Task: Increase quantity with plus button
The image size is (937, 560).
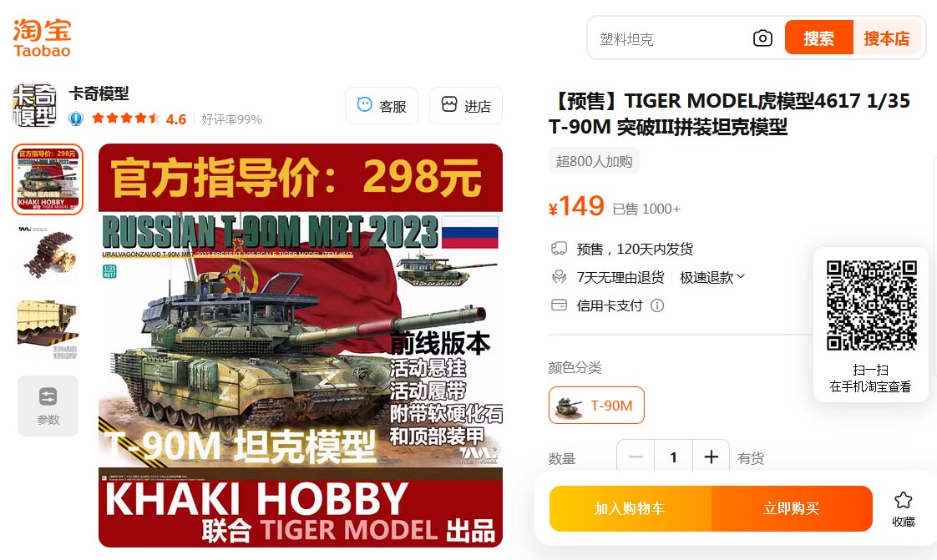Action: (x=712, y=457)
